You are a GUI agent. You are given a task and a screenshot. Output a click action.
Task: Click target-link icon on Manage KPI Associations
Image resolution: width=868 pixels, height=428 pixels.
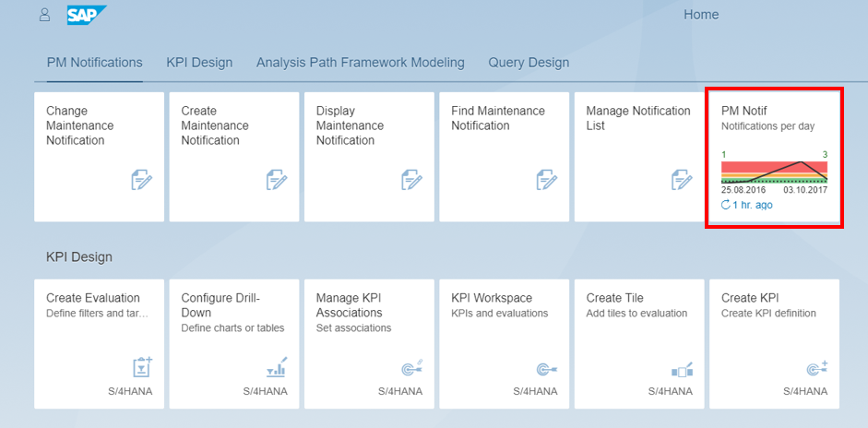412,368
